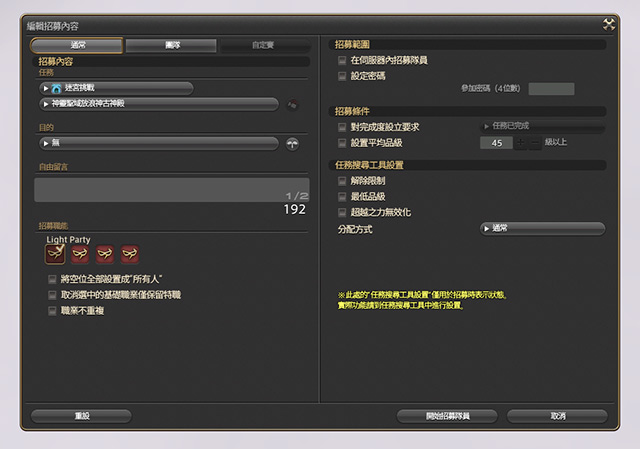Screen dimensions: 640x449
Task: Click the round icon beside the 目的 dropdown
Action: click(293, 143)
